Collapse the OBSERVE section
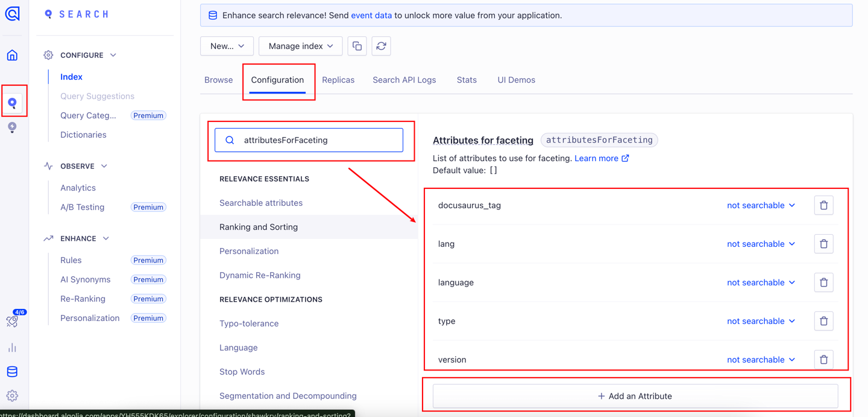Viewport: 868px width, 417px height. [104, 166]
